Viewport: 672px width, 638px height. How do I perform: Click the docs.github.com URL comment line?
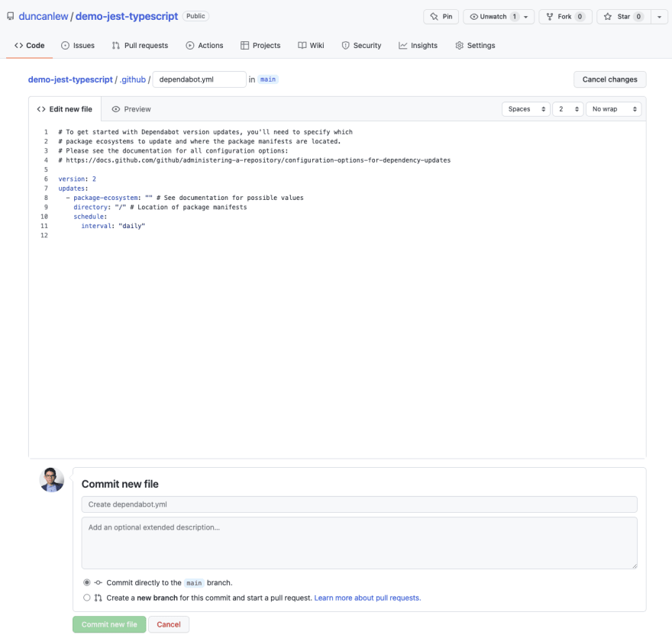[x=254, y=160]
